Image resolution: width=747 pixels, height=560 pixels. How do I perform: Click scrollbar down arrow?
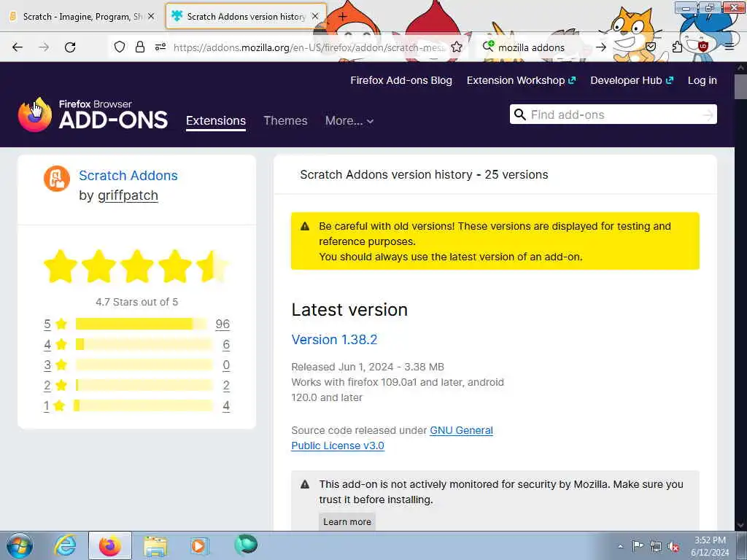[740, 525]
